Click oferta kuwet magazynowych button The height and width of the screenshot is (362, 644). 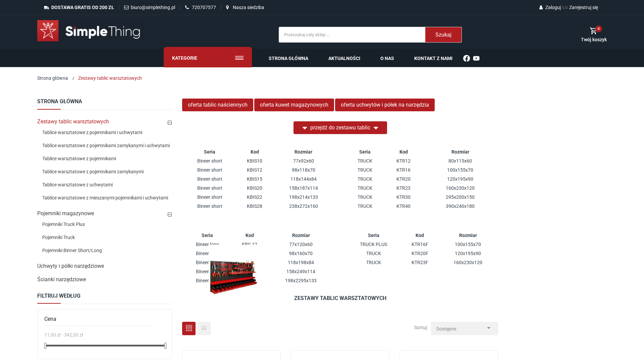[x=294, y=105]
